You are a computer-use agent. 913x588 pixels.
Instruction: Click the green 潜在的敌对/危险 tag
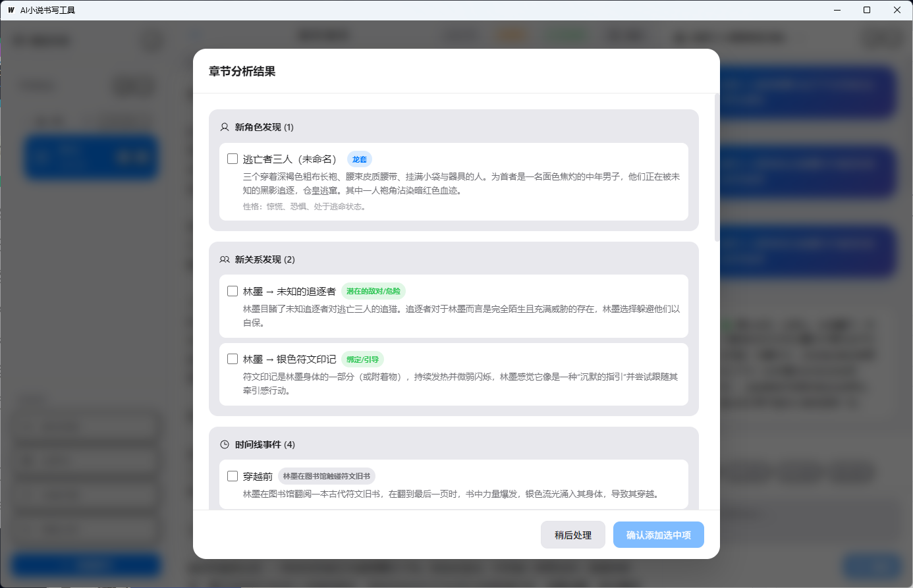click(373, 291)
